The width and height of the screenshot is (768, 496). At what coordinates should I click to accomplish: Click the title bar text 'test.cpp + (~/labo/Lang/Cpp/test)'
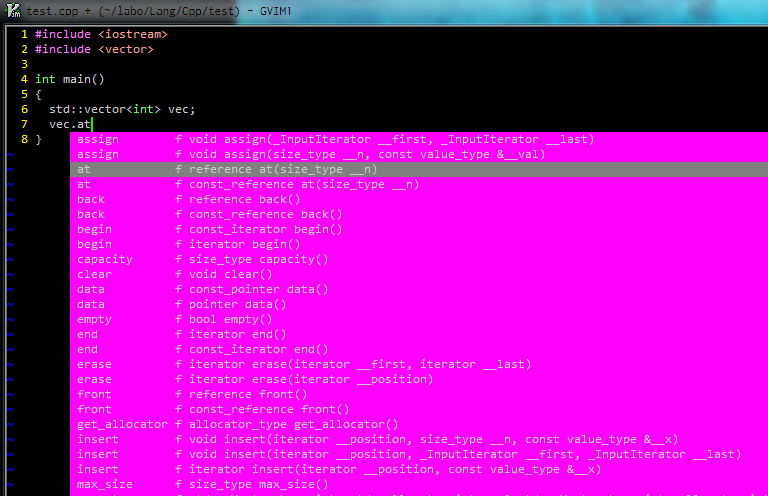click(x=133, y=11)
